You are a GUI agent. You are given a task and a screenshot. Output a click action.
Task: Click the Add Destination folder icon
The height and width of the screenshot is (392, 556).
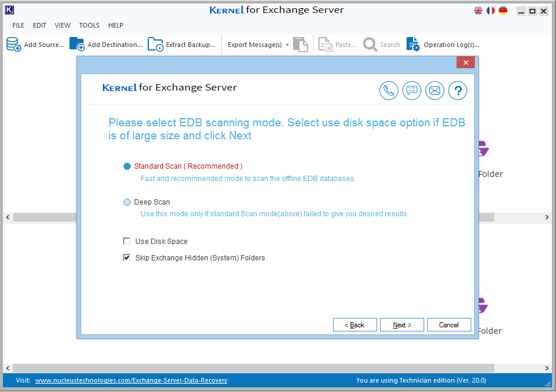77,44
